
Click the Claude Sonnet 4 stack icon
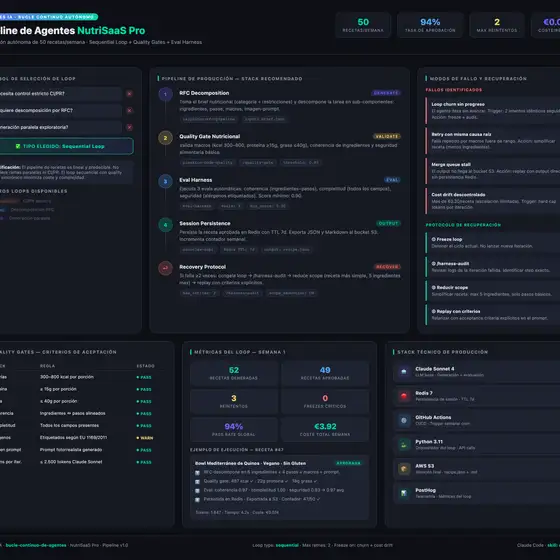[404, 372]
